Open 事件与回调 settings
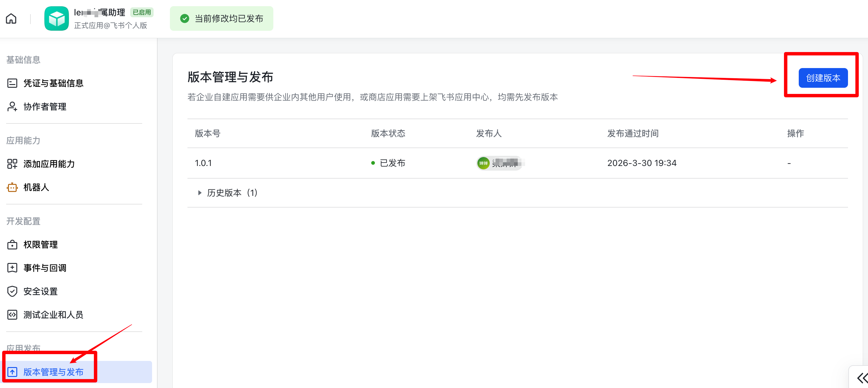Screen dimensions: 868x388 click(x=45, y=268)
